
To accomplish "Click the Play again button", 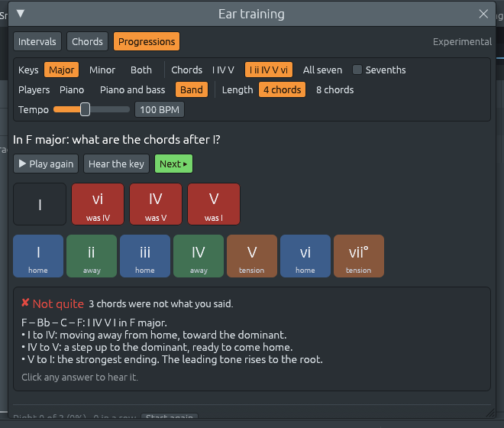I will click(x=46, y=164).
